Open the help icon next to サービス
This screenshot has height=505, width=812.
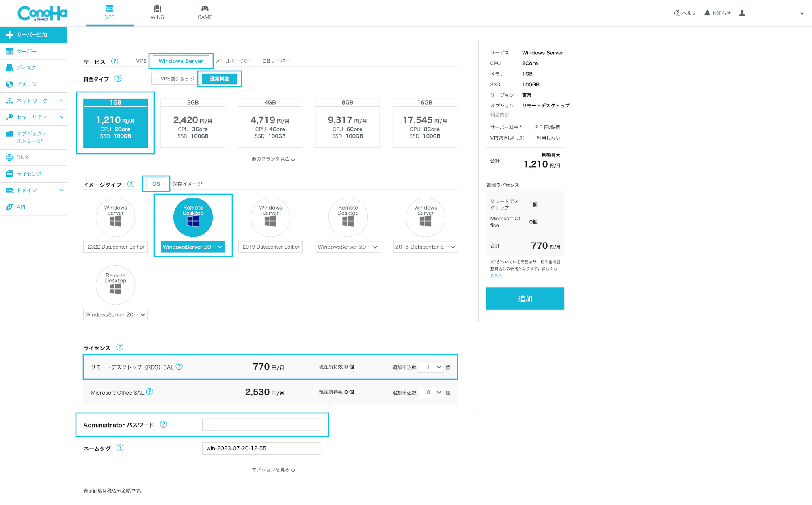[114, 61]
